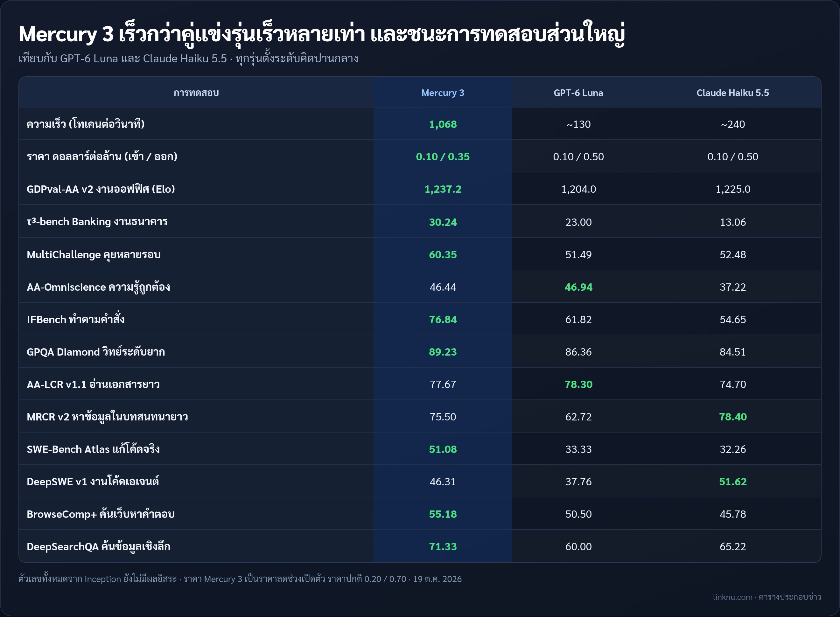The image size is (840, 617).
Task: Click the Claude Haiku 5.5 column header
Action: 732,93
